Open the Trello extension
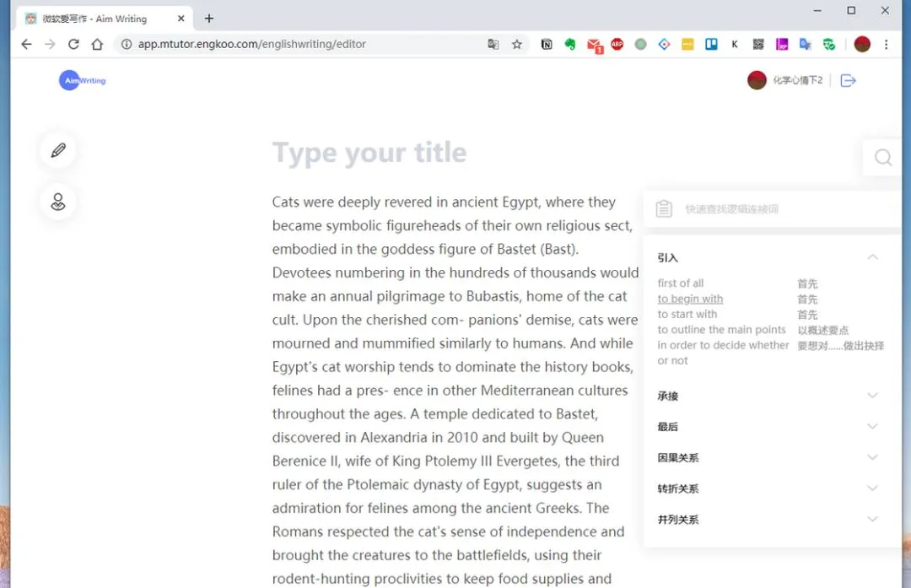This screenshot has width=911, height=588. pyautogui.click(x=711, y=44)
